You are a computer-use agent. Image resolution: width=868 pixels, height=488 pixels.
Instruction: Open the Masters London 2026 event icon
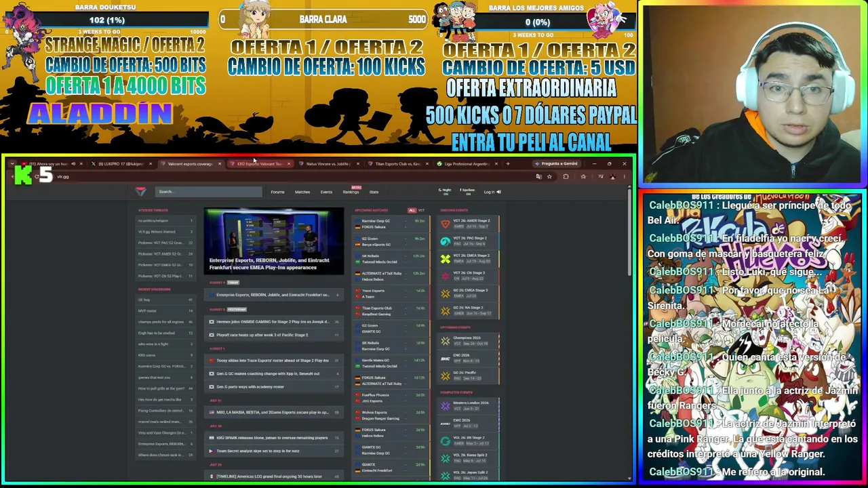point(445,406)
